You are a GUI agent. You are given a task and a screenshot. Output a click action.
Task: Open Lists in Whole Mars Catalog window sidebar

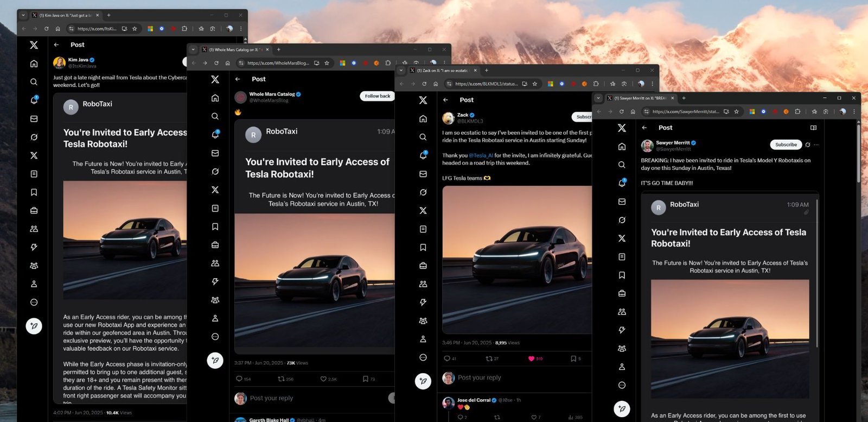[x=215, y=208]
